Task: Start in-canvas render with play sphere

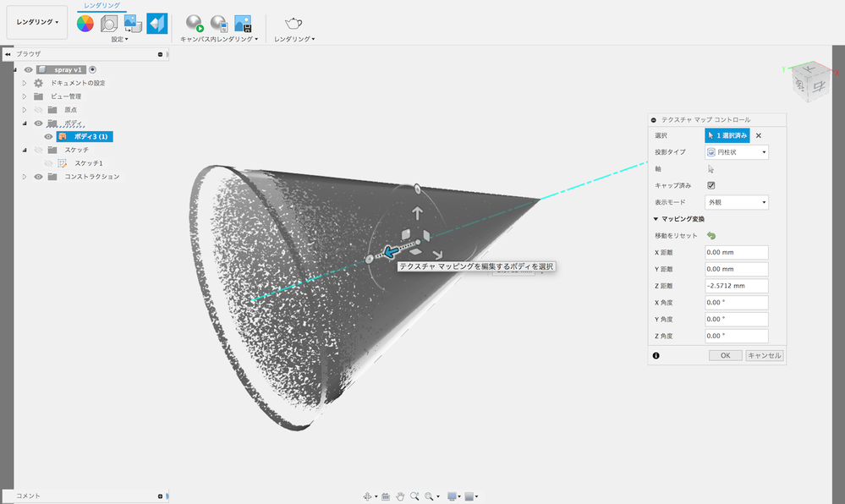Action: click(x=195, y=23)
